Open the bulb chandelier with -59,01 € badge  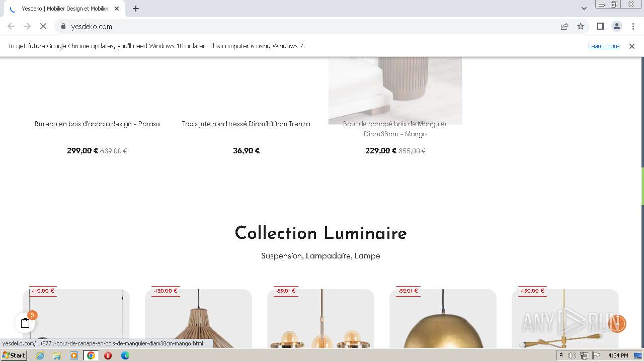pyautogui.click(x=320, y=319)
